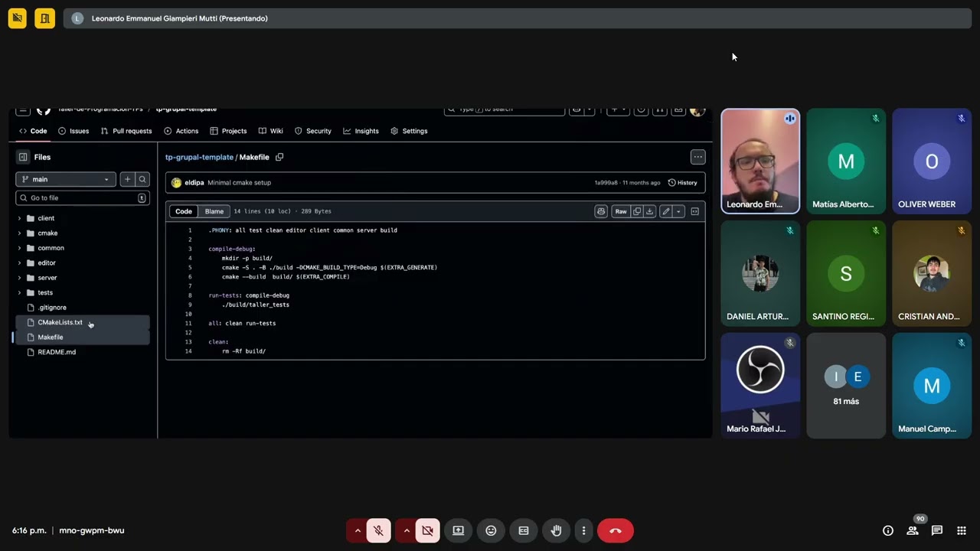Click the yellow side-panel icon at top-left
Viewport: 980px width, 551px height.
click(44, 18)
